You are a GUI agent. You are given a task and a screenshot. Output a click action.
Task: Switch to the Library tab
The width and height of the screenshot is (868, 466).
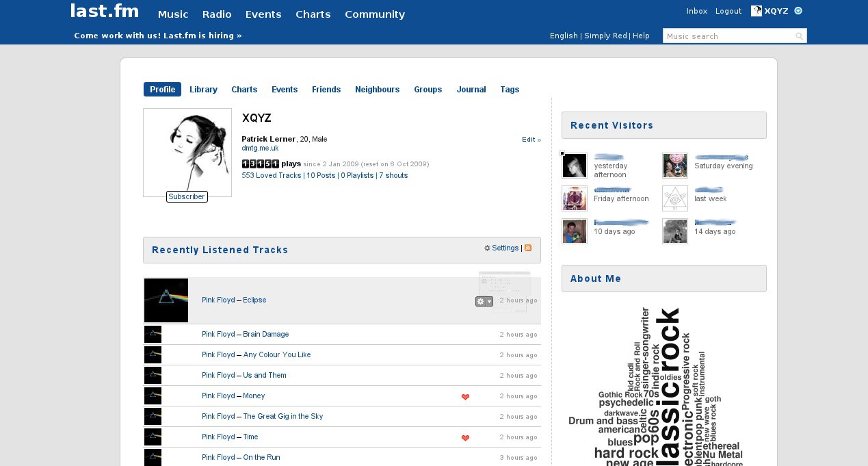[203, 90]
